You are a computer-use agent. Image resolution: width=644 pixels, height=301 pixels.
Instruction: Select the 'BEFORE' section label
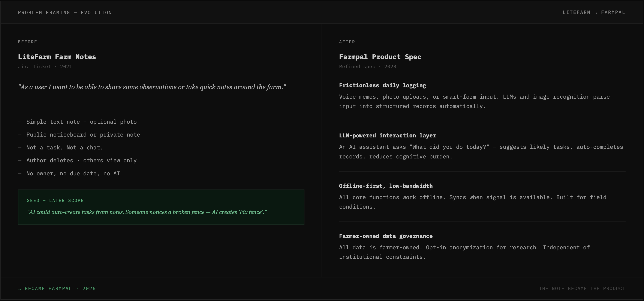(x=27, y=42)
